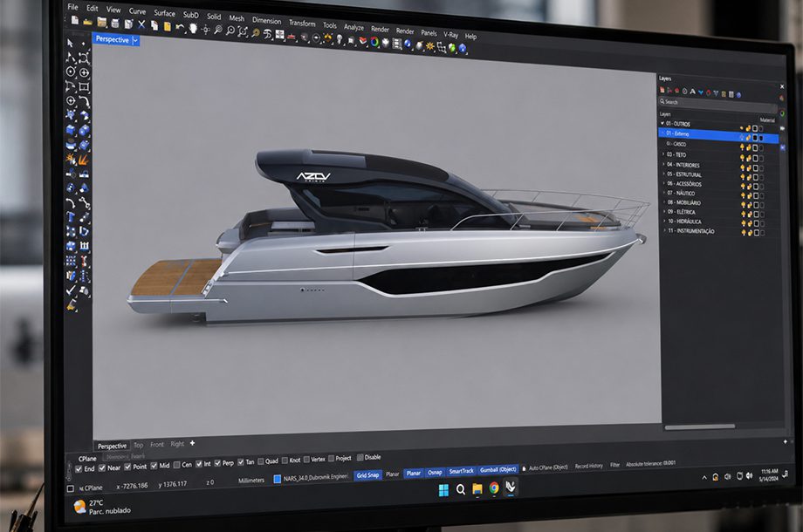Select the Pan hand tool
This screenshot has height=532, width=803.
(x=193, y=28)
